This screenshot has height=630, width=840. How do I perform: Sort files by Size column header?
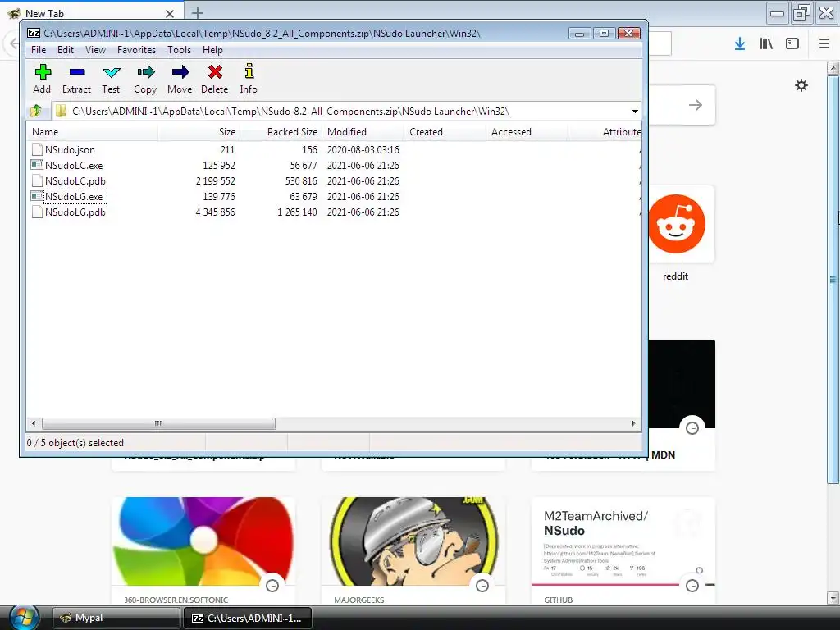199,132
